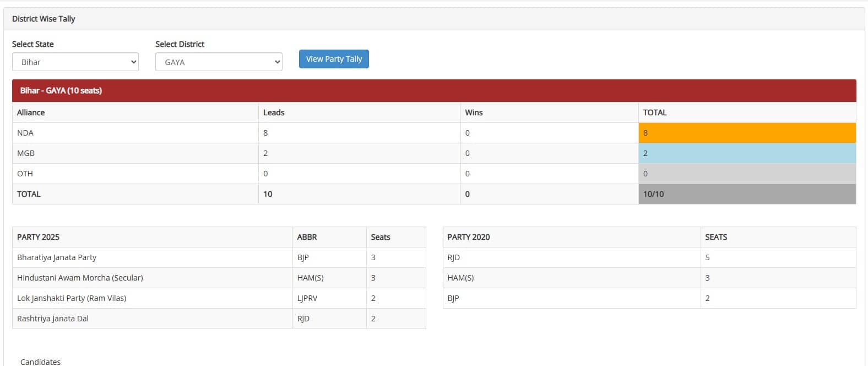Image resolution: width=868 pixels, height=366 pixels.
Task: Click the District Wise Tally panel title
Action: click(44, 19)
